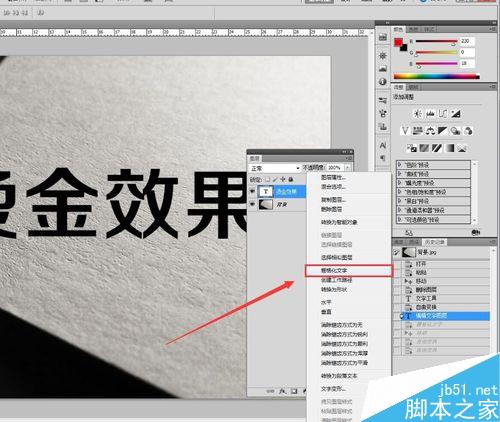The height and width of the screenshot is (422, 500).
Task: Toggle lock position (cross) in Layers panel
Action: (283, 179)
